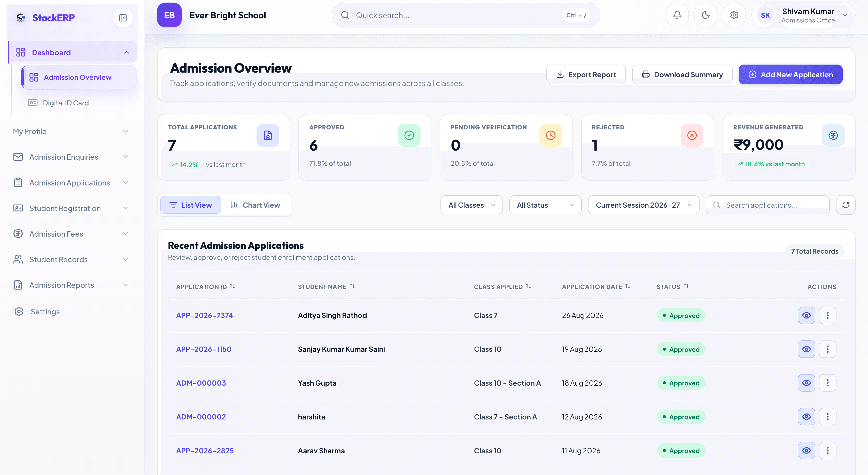Open application APP-2026-2825
Image resolution: width=868 pixels, height=475 pixels.
[205, 451]
